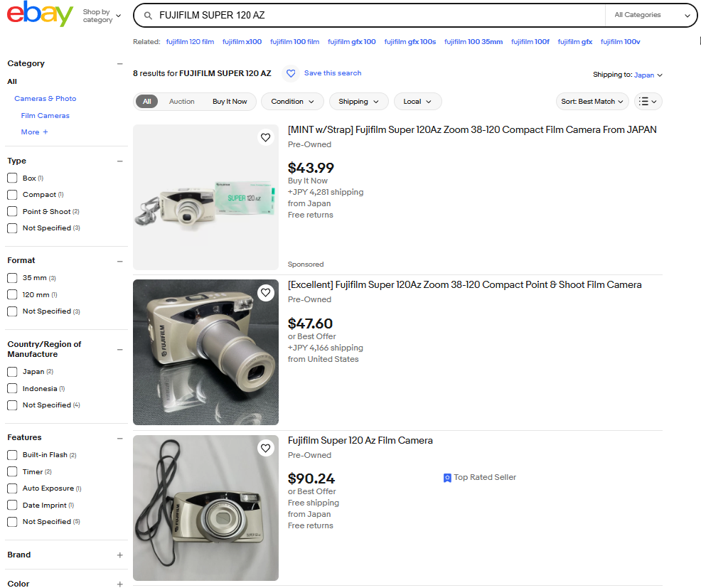
Task: Collapse the Country/Region of Manufacture section
Action: [120, 349]
